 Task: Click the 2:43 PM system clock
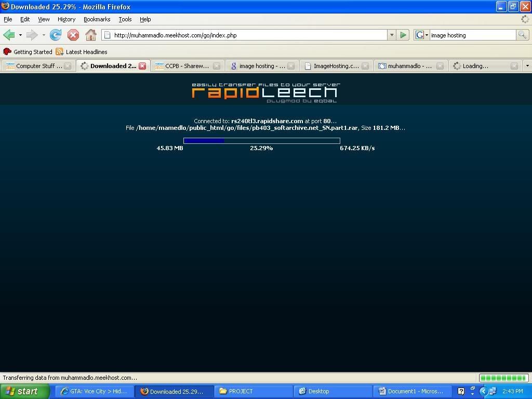[513, 391]
